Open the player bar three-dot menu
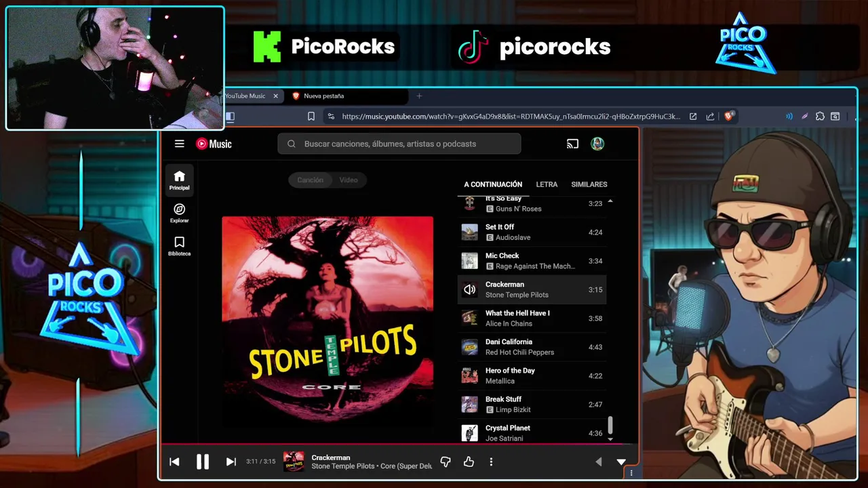This screenshot has width=868, height=488. [491, 462]
